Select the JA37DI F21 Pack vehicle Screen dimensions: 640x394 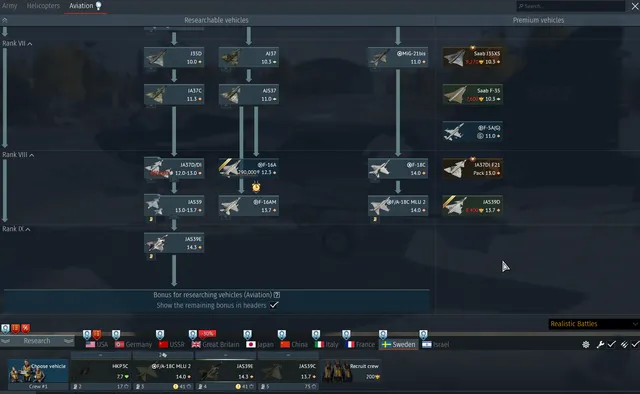click(x=473, y=169)
